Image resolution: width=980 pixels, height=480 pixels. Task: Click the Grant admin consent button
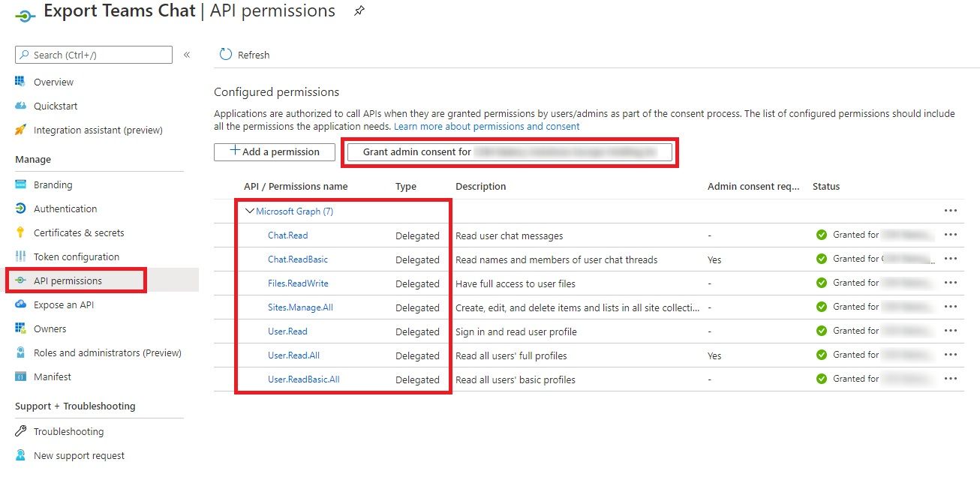(510, 151)
